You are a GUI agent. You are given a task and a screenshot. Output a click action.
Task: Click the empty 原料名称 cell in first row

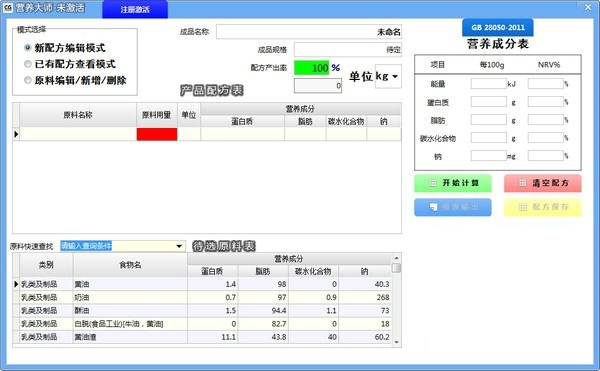click(78, 134)
